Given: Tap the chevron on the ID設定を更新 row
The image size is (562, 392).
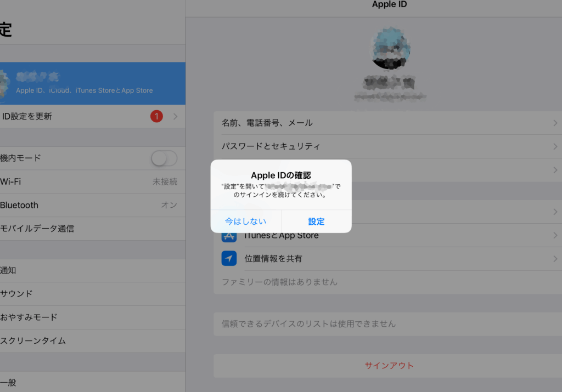Looking at the screenshot, I should coord(175,116).
